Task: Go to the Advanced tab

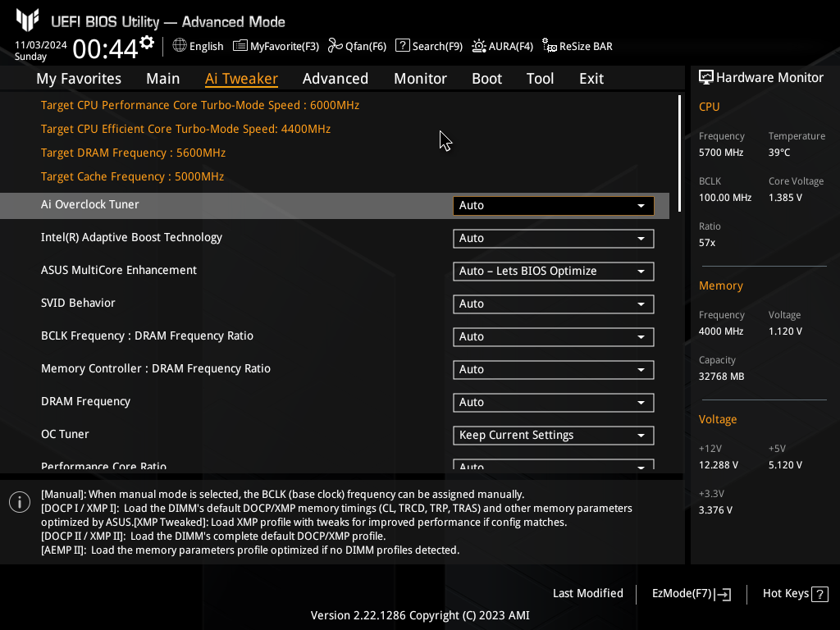Action: [336, 79]
